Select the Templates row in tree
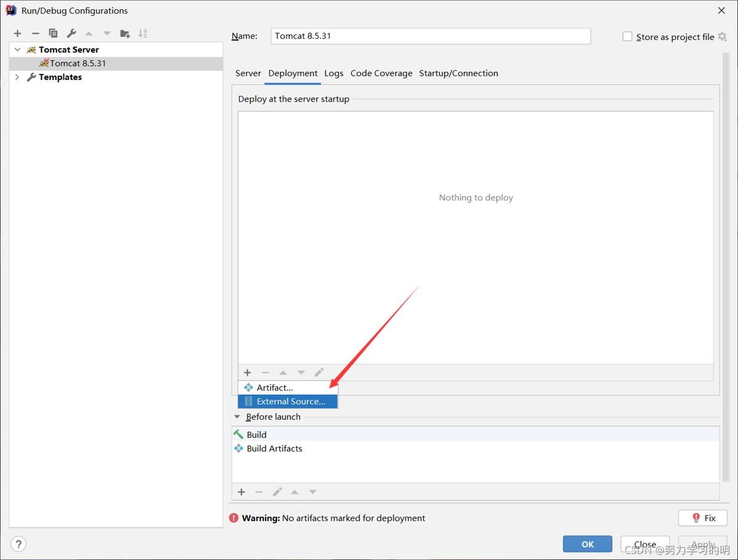Viewport: 738px width, 560px height. pyautogui.click(x=116, y=77)
